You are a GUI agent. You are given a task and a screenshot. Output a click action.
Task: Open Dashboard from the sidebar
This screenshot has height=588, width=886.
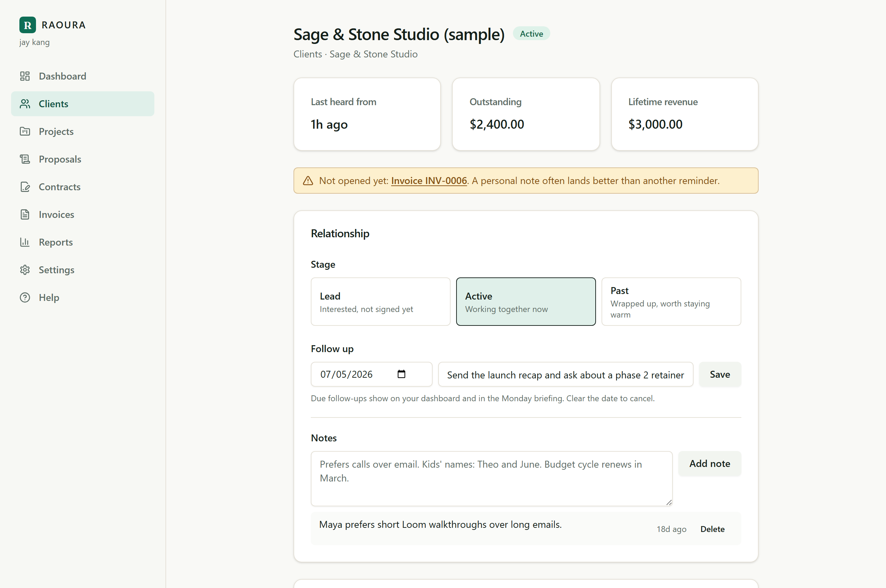point(83,76)
